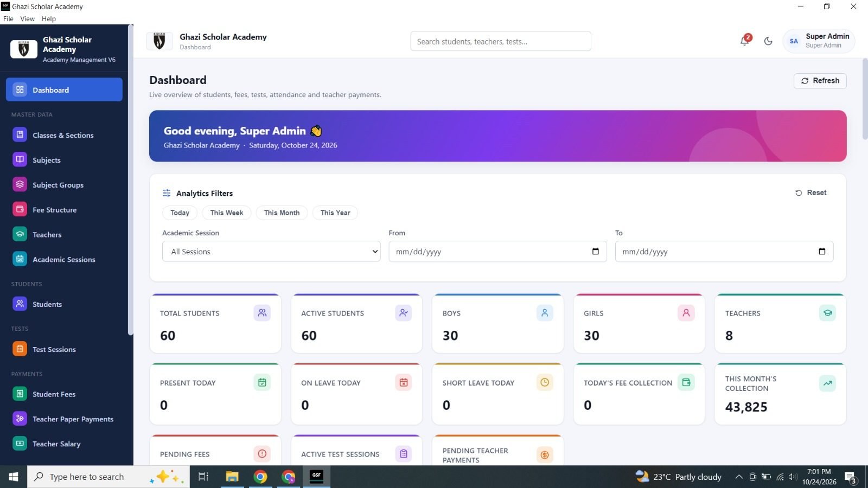Click the Students people icon in sidebar
This screenshot has height=488, width=868.
(x=20, y=304)
